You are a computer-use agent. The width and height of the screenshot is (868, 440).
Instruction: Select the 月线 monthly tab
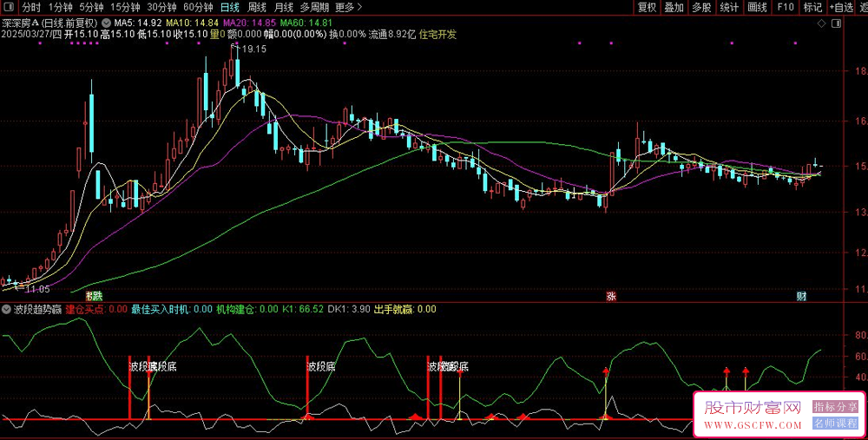pos(284,7)
